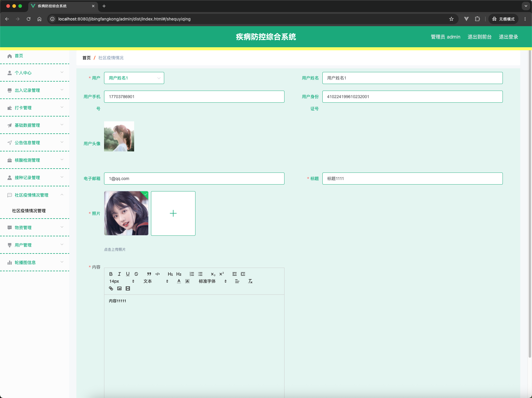Click the 用户头像 avatar image
This screenshot has height=398, width=532.
[x=119, y=136]
